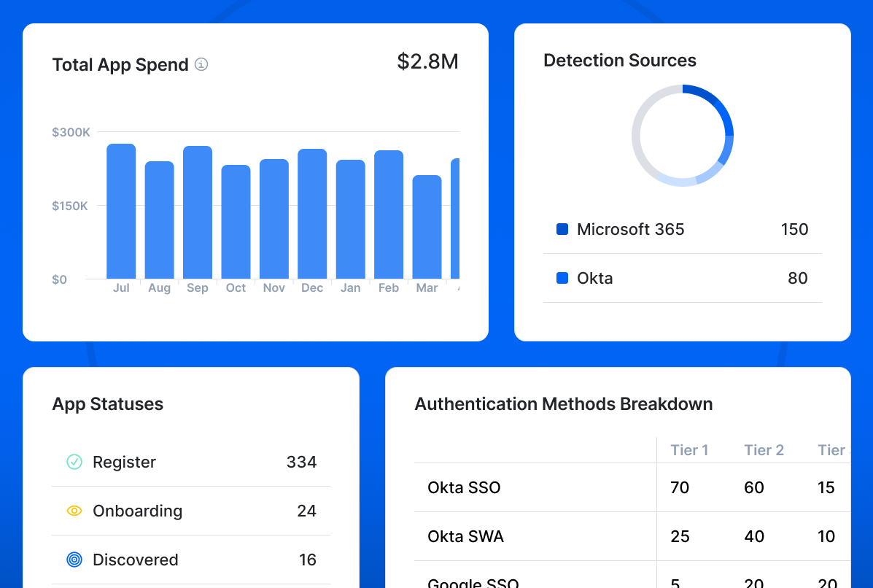This screenshot has height=588, width=873.
Task: Click the Okta SWA value 10
Action: pos(826,536)
